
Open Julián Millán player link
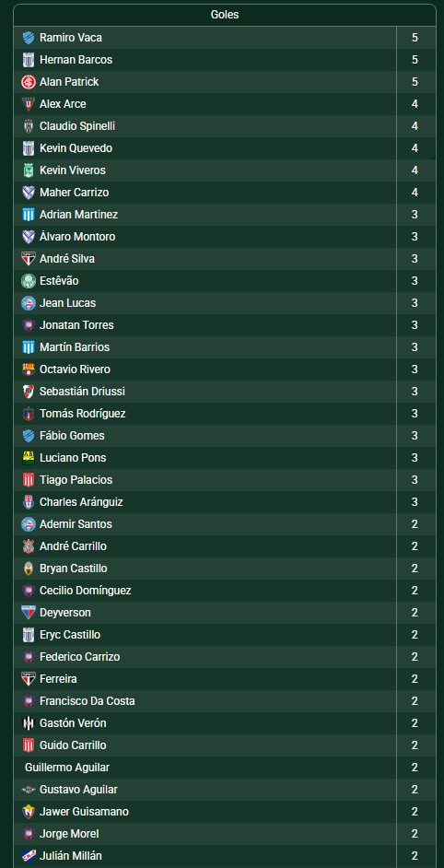(x=71, y=856)
